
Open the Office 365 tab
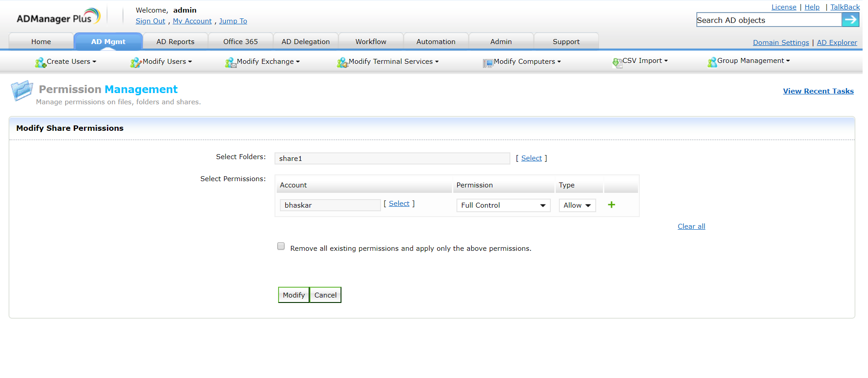click(x=240, y=41)
